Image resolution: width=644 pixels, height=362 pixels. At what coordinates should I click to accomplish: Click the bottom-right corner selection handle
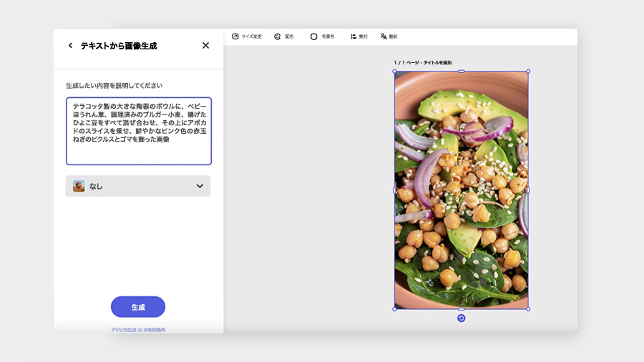click(528, 309)
